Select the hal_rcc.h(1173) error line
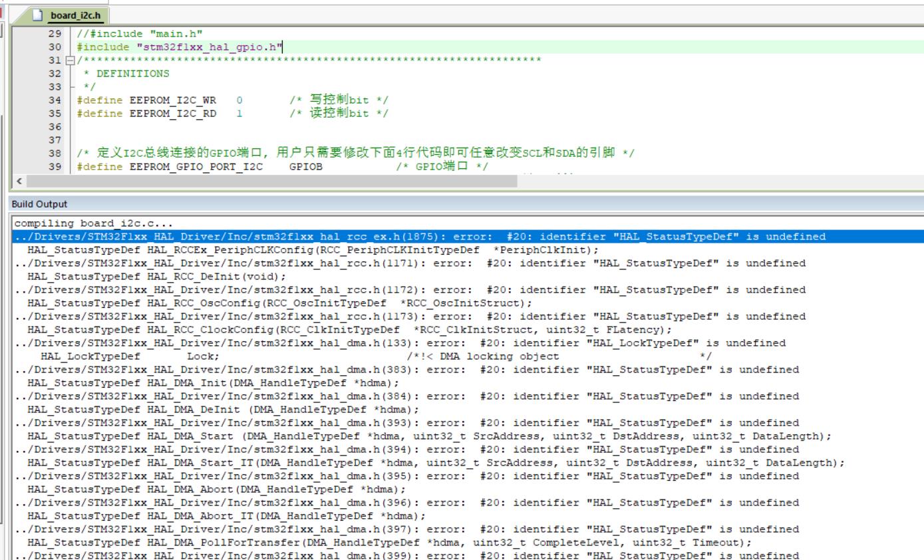This screenshot has width=924, height=560. pos(410,317)
